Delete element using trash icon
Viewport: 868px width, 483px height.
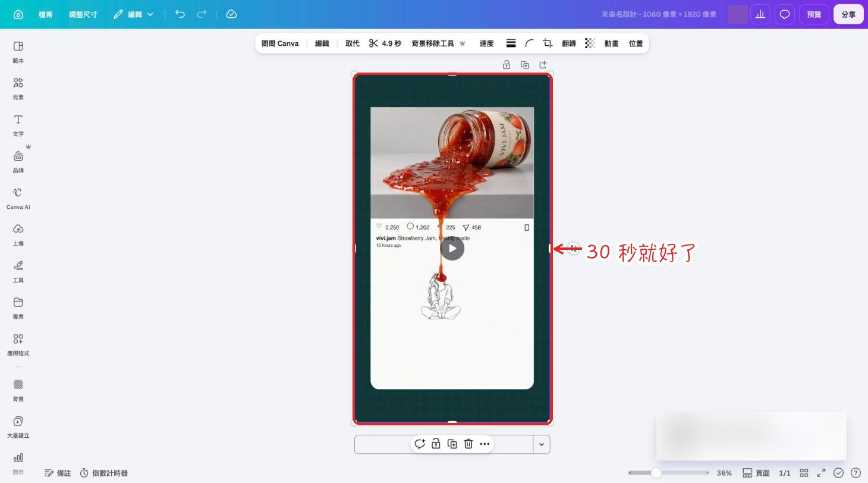click(468, 444)
